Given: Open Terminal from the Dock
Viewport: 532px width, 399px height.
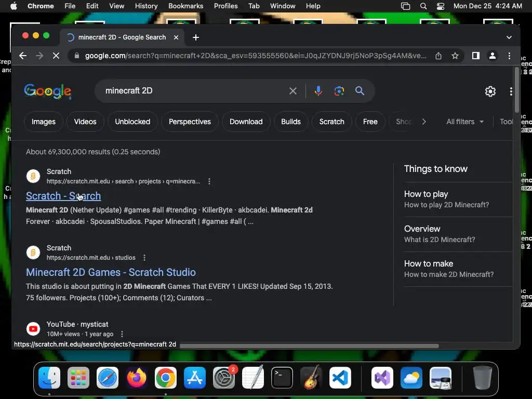Looking at the screenshot, I should [x=282, y=378].
